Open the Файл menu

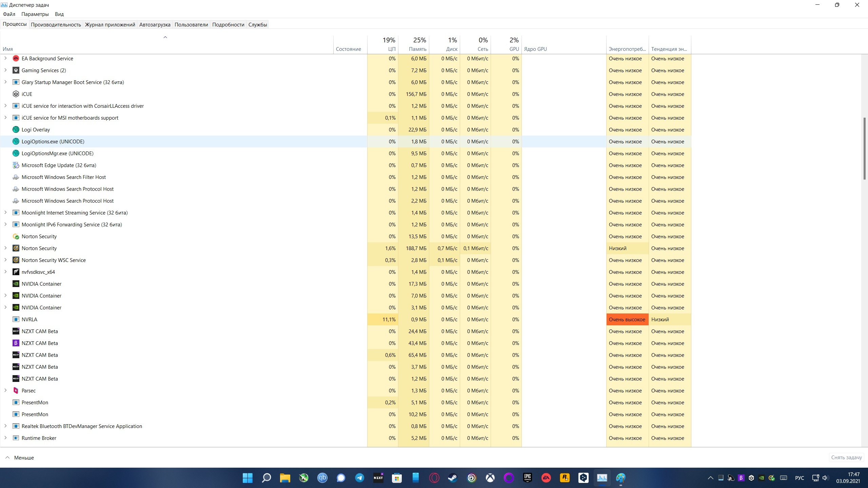[x=9, y=14]
